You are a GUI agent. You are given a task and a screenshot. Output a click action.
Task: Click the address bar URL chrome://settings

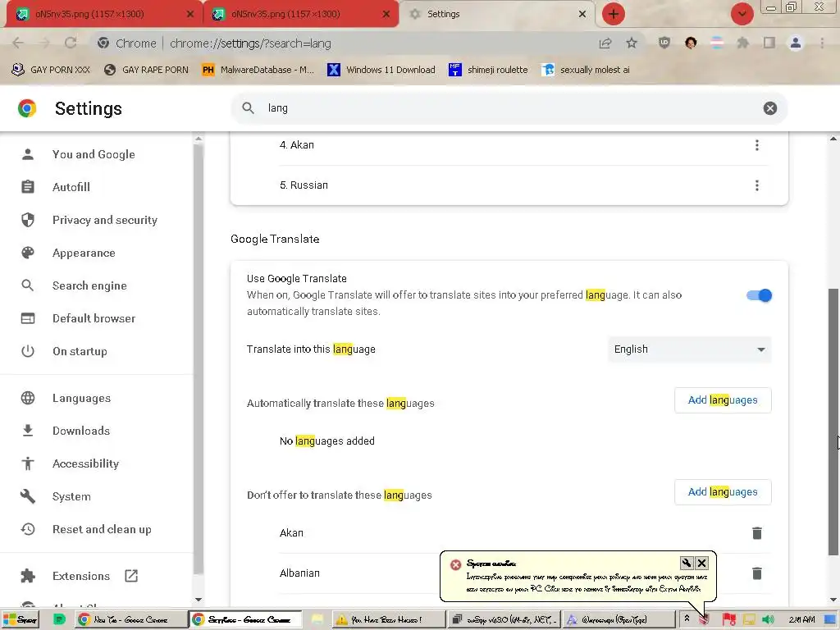pos(250,43)
